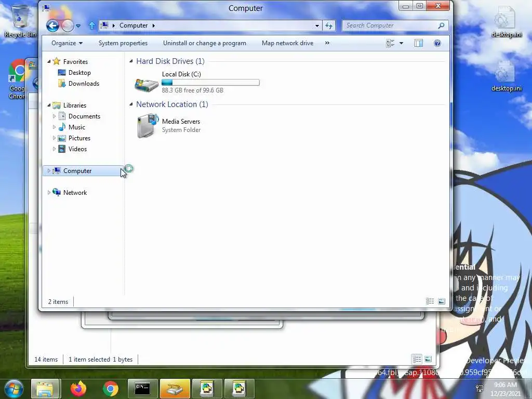Expand the Pictures library arrow
This screenshot has height=399, width=532.
[x=54, y=138]
